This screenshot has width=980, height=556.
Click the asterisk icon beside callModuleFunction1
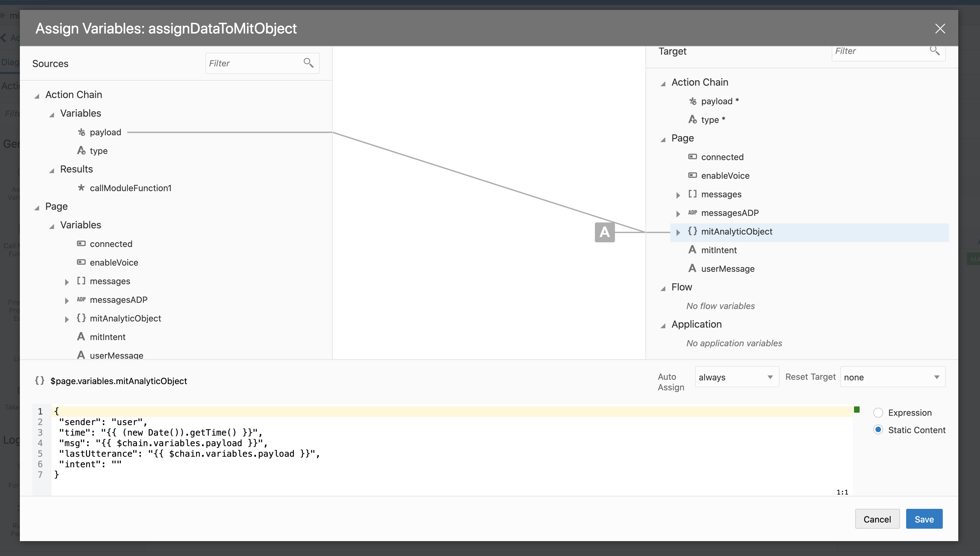pos(81,188)
